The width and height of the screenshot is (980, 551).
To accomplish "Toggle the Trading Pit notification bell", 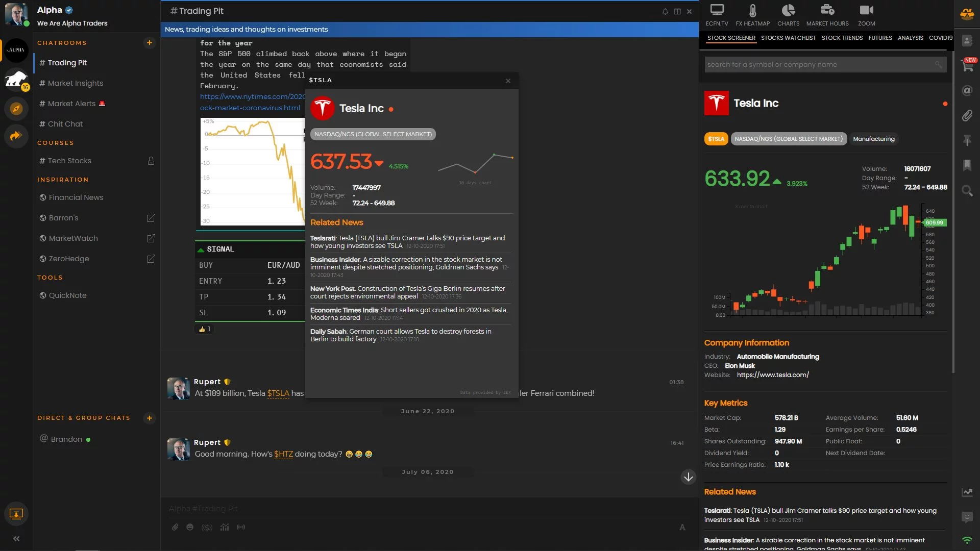I will tap(665, 11).
